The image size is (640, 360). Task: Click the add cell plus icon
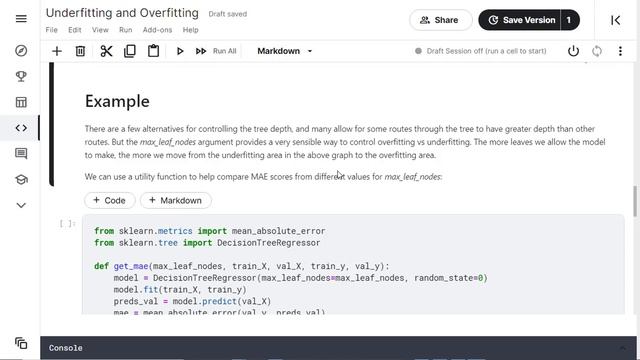pyautogui.click(x=57, y=51)
